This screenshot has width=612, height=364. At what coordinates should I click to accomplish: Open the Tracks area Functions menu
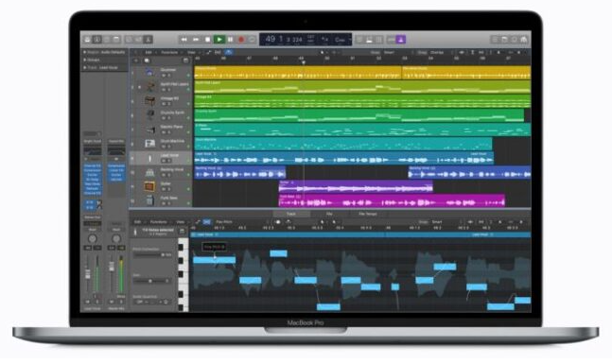169,52
